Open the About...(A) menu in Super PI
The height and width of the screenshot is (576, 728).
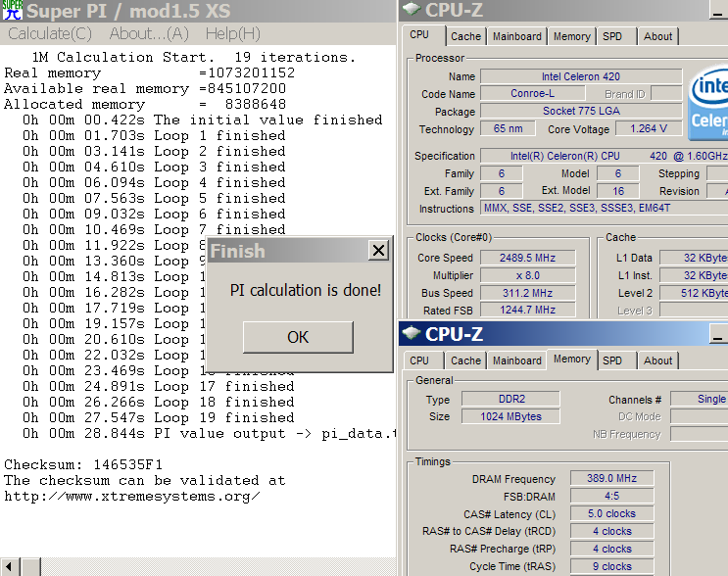click(x=149, y=33)
